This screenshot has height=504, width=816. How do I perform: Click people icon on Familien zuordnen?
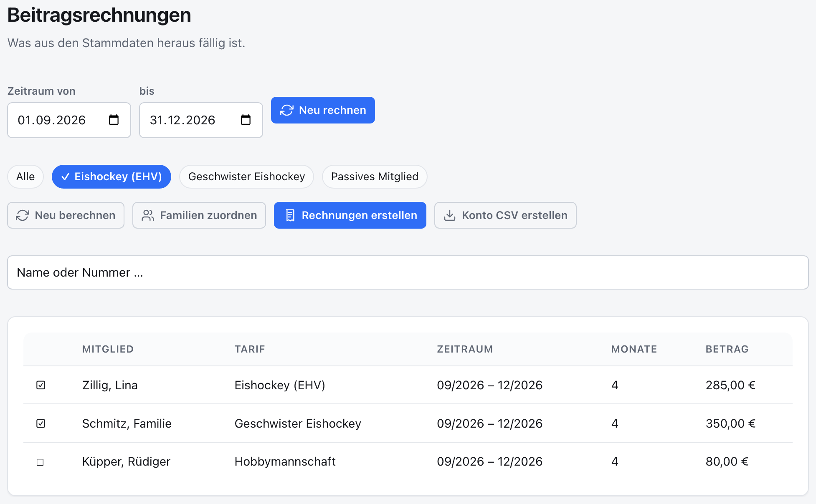pos(148,215)
